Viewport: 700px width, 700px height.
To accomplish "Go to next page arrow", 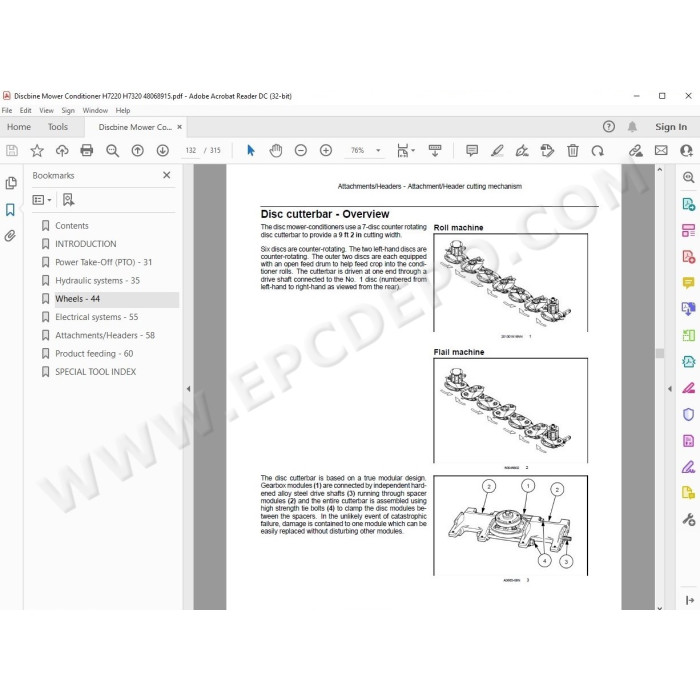I will click(x=162, y=150).
